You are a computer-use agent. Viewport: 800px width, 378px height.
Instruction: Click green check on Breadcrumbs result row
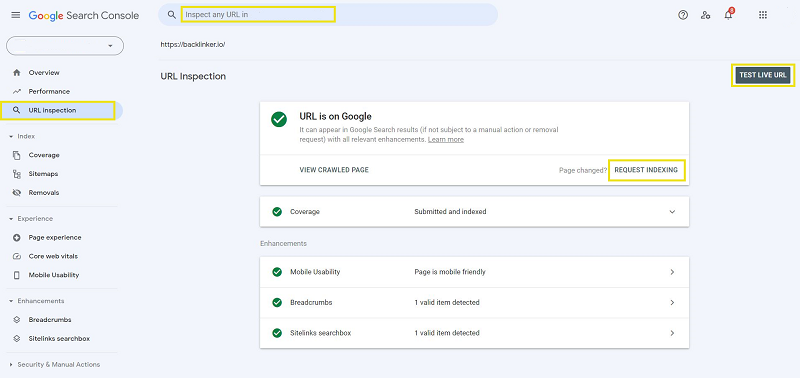point(277,303)
